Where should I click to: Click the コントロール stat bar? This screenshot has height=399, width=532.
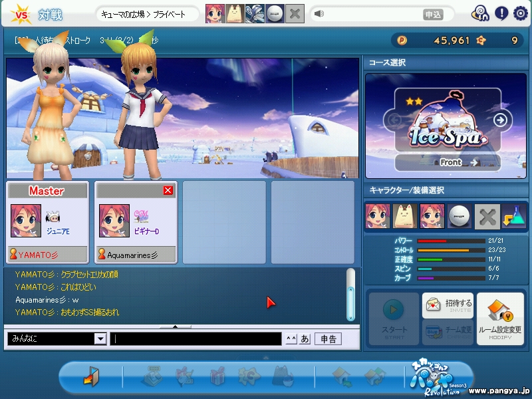click(452, 250)
